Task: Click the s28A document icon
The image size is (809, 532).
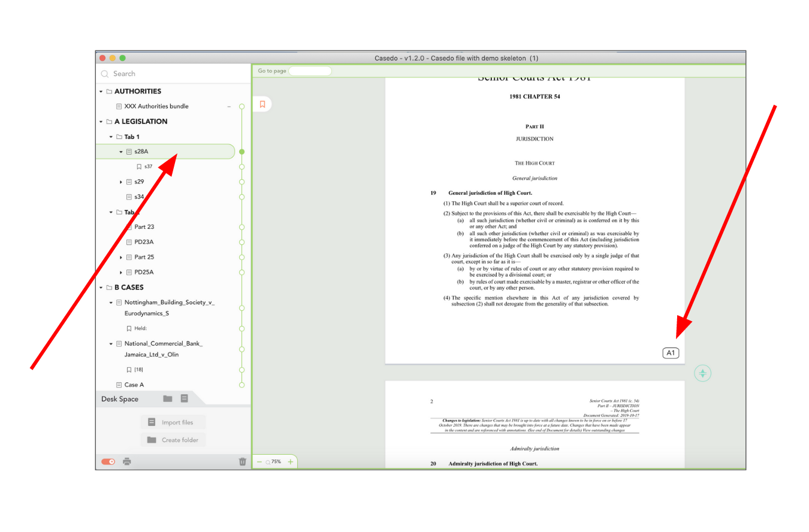Action: [129, 152]
